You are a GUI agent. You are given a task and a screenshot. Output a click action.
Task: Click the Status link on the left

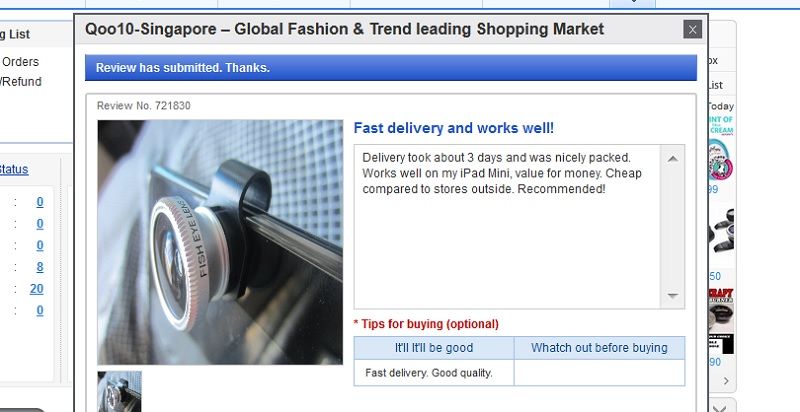14,169
